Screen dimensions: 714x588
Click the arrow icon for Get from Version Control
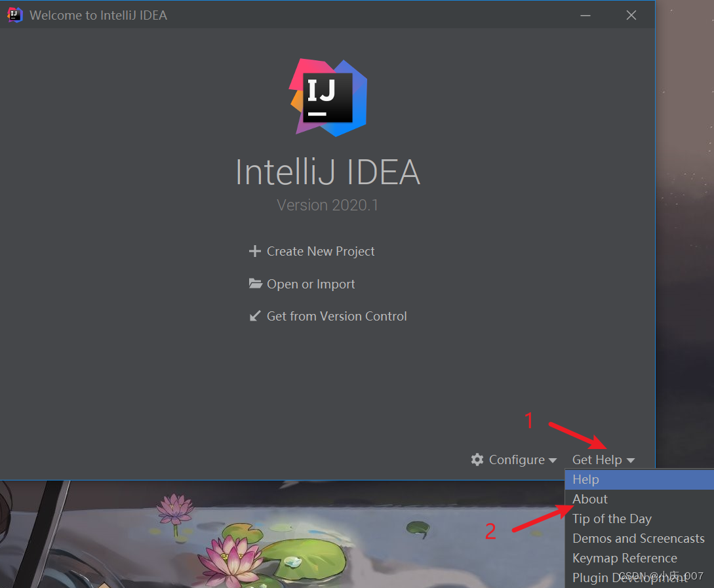(x=256, y=315)
